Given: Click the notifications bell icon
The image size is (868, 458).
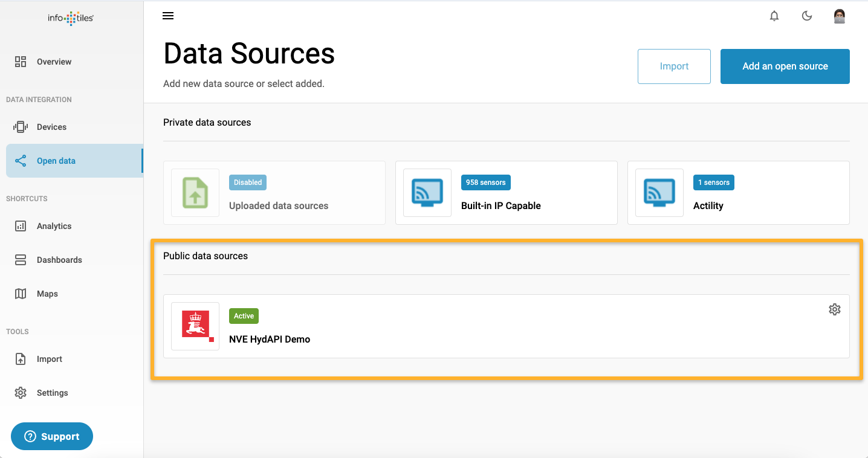Looking at the screenshot, I should point(774,16).
